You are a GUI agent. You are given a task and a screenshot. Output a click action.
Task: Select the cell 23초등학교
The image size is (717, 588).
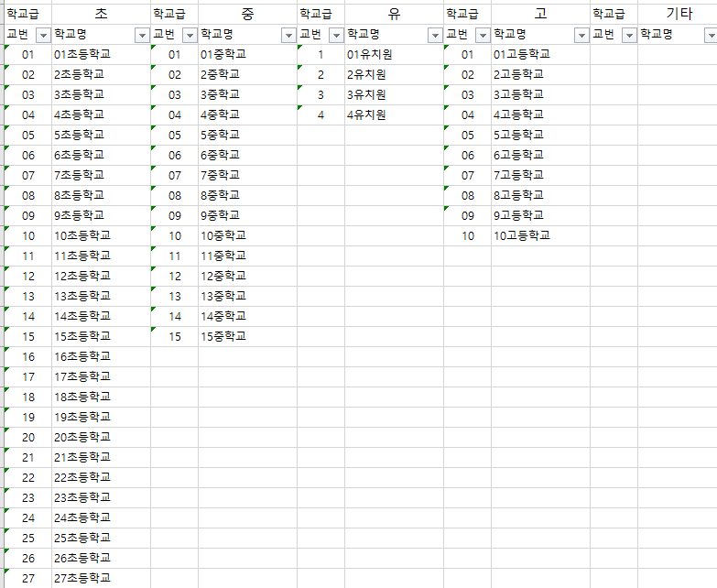tap(101, 497)
